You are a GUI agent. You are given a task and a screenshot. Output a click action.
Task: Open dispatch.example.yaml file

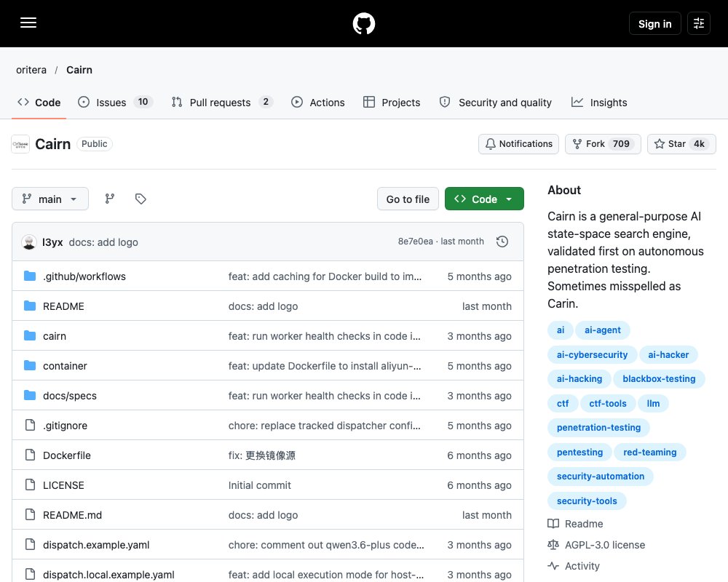[96, 545]
